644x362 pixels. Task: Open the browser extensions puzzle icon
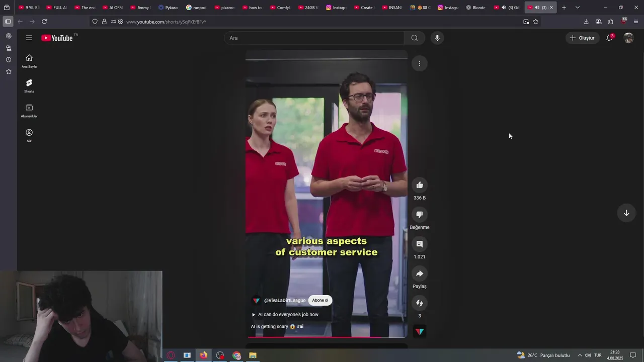tap(610, 22)
